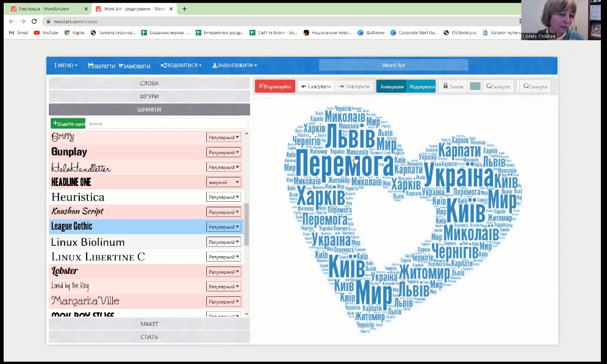Image resolution: width=607 pixels, height=364 pixels.
Task: Click the add font button
Action: pyautogui.click(x=68, y=124)
